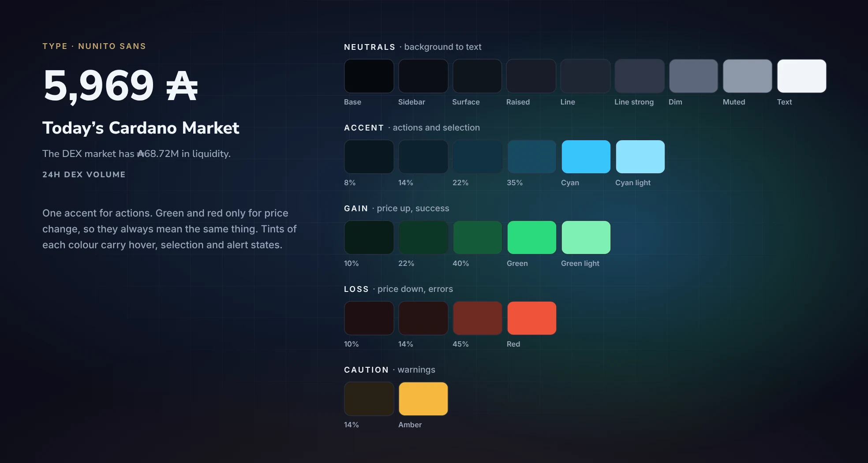Click the Surface neutral swatch
Viewport: 868px width, 463px height.
tap(477, 76)
